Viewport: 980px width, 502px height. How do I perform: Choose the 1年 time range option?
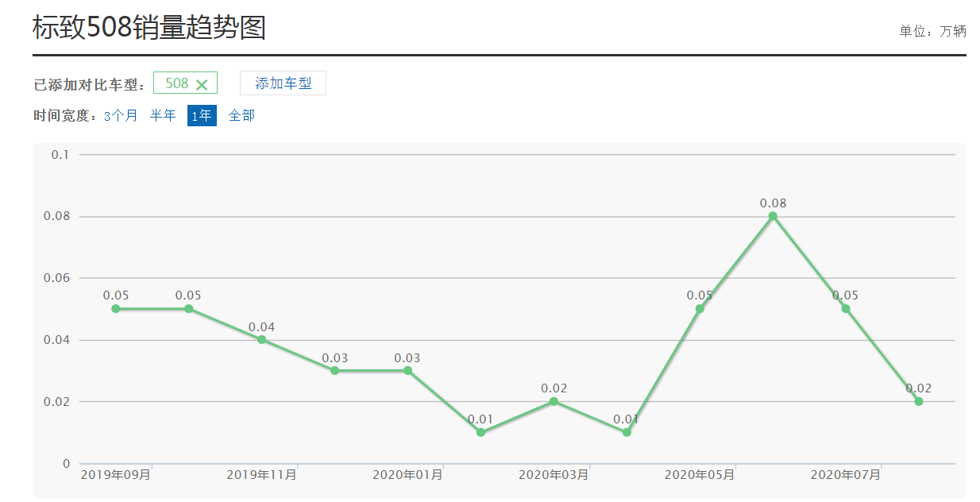pos(202,116)
